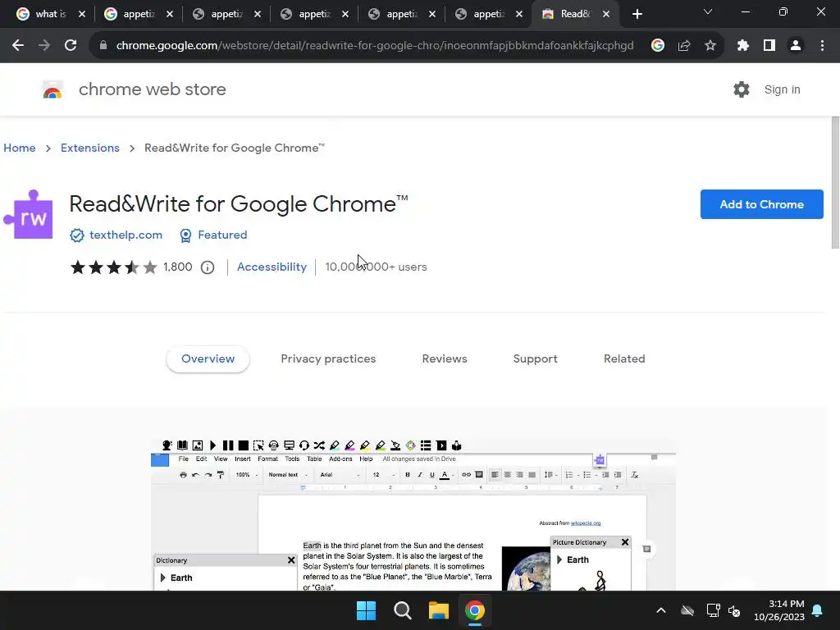Open the notifications bell
840x630 pixels.
(818, 610)
